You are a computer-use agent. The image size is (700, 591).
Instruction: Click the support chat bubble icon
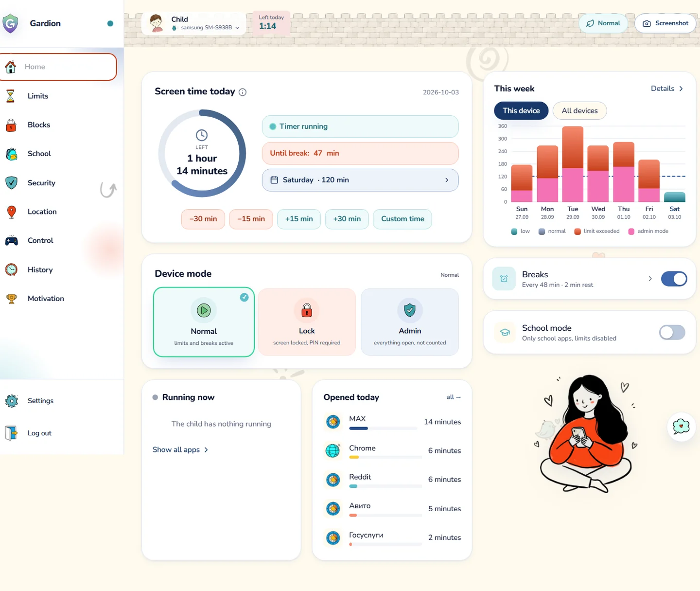681,427
